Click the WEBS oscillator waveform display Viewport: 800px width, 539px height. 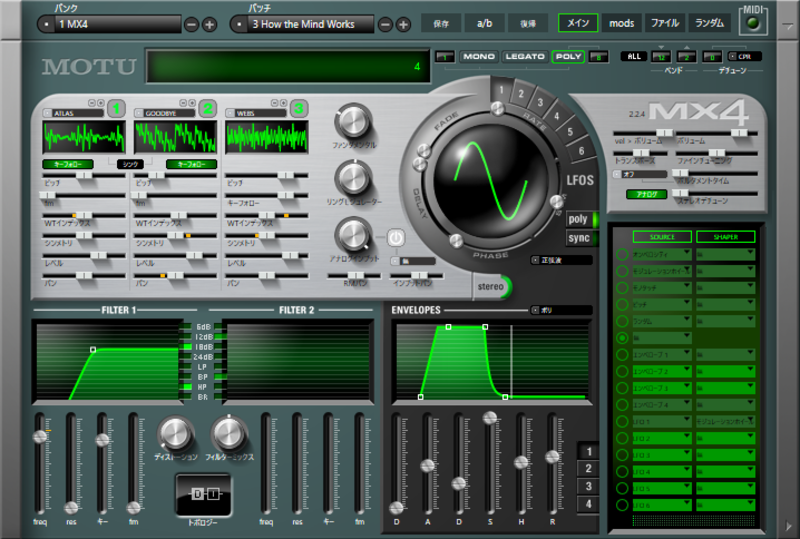[267, 137]
